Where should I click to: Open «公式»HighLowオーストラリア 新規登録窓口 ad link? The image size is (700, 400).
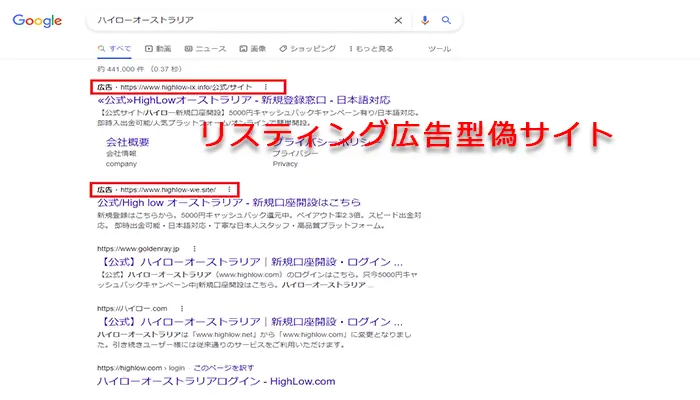pyautogui.click(x=244, y=100)
